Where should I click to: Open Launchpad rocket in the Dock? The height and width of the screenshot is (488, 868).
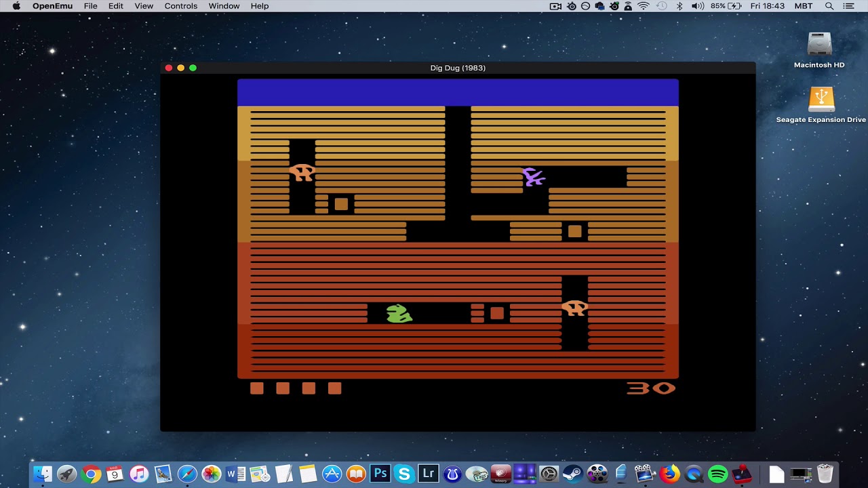pyautogui.click(x=66, y=474)
